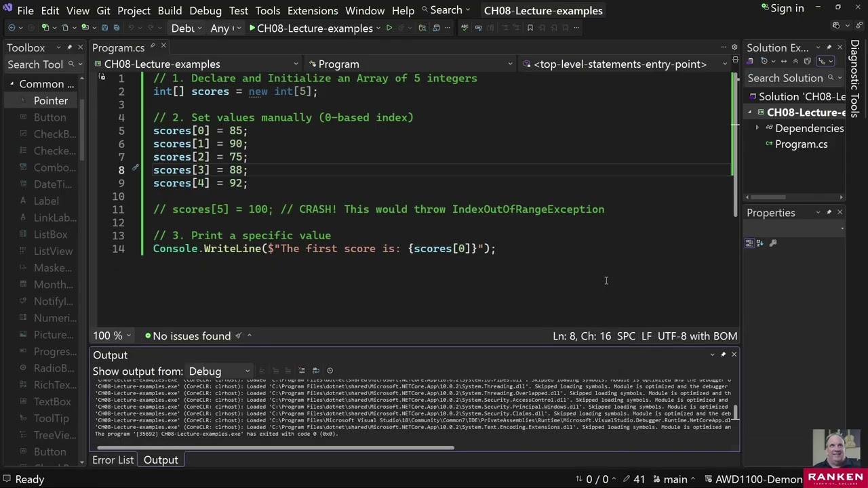This screenshot has height=488, width=868.
Task: Open the Edit menu
Action: [50, 10]
